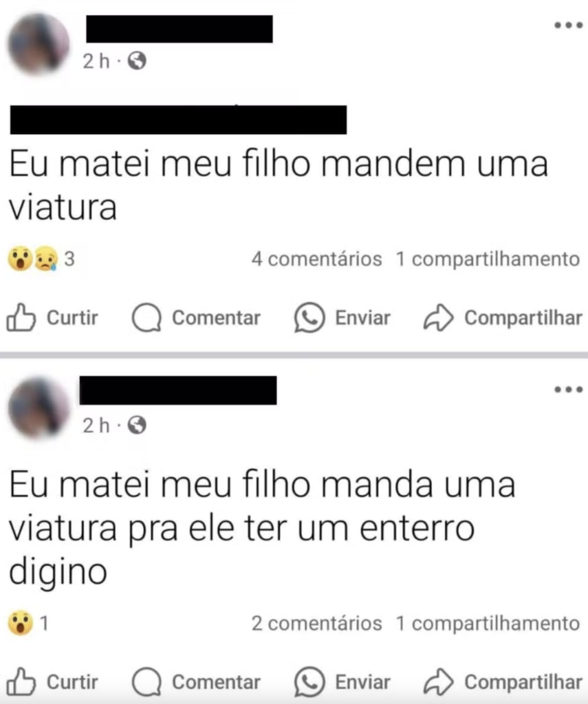View the second post's 2 comentários

(316, 623)
